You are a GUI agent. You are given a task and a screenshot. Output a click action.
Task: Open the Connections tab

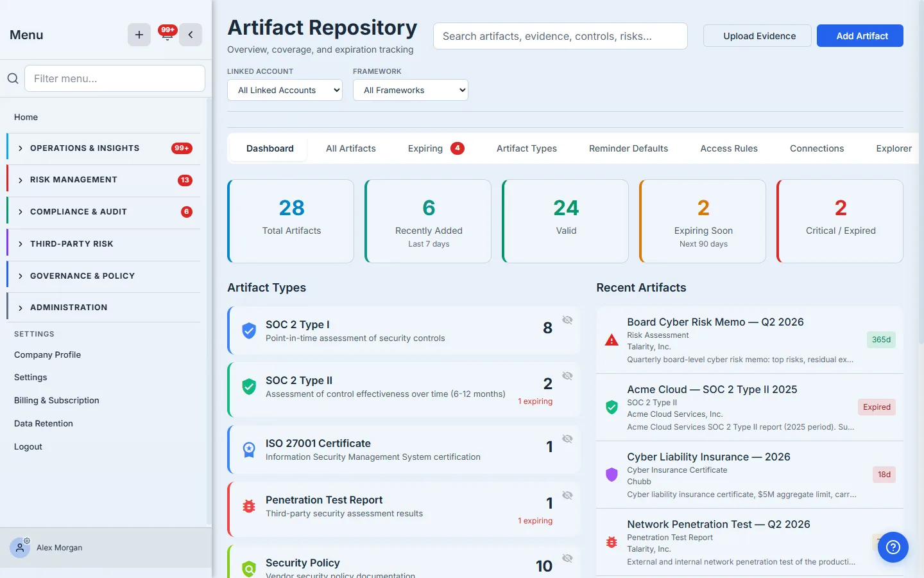(x=817, y=148)
